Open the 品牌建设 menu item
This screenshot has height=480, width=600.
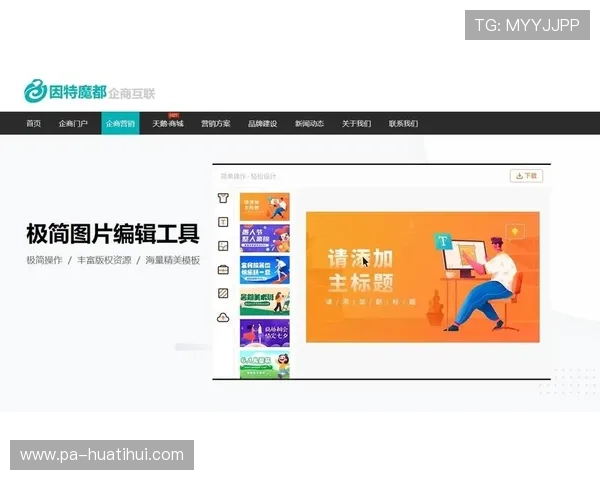(262, 123)
